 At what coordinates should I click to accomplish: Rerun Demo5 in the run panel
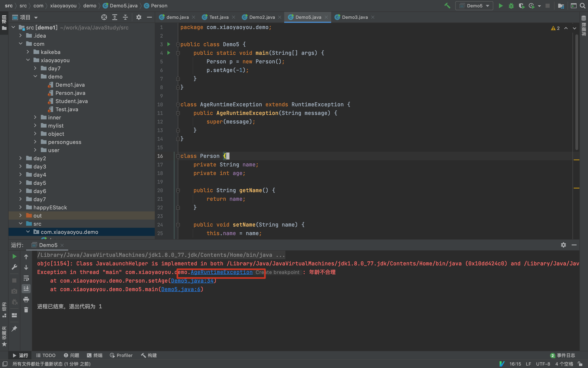(14, 256)
